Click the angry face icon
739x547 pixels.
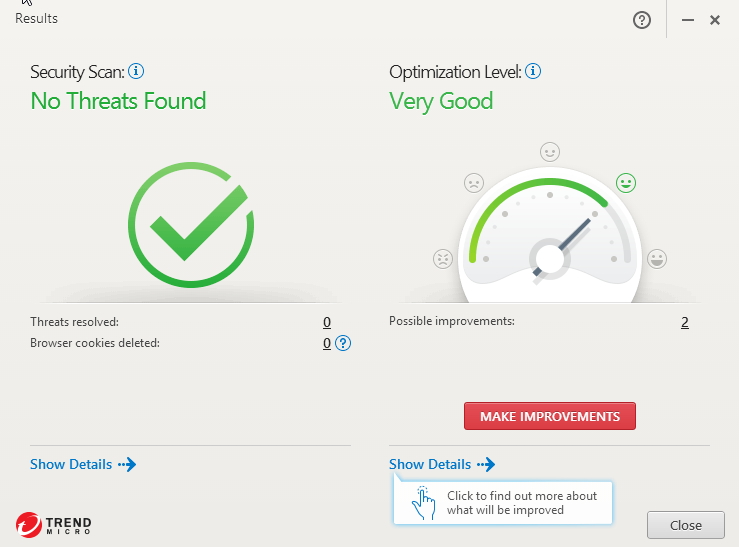click(442, 258)
